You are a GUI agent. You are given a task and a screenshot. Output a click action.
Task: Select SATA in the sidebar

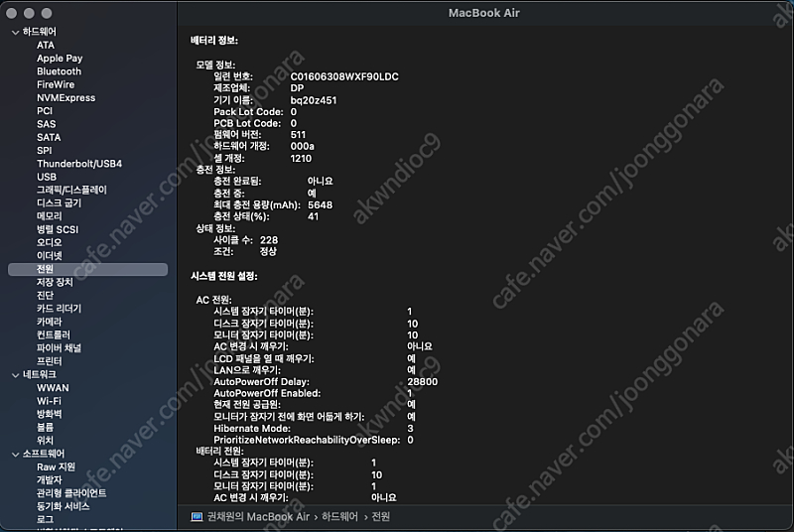click(49, 137)
